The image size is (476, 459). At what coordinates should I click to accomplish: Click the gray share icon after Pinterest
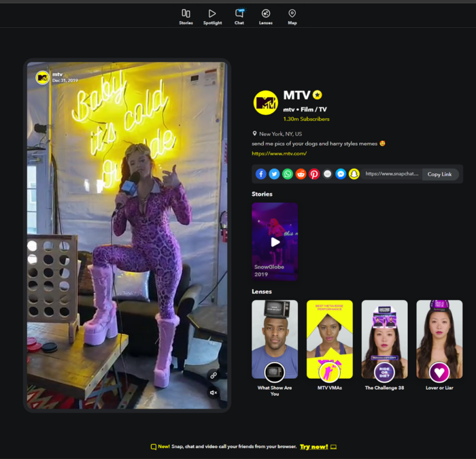(x=327, y=174)
